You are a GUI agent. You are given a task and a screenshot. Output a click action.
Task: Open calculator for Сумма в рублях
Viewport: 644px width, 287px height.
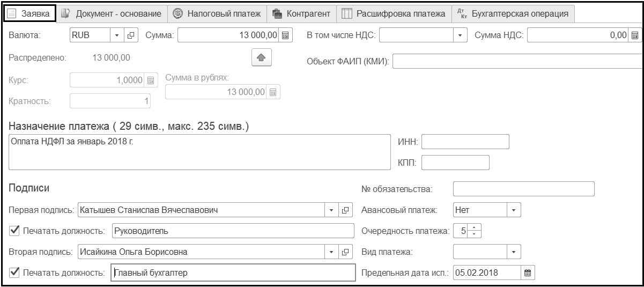[x=273, y=92]
